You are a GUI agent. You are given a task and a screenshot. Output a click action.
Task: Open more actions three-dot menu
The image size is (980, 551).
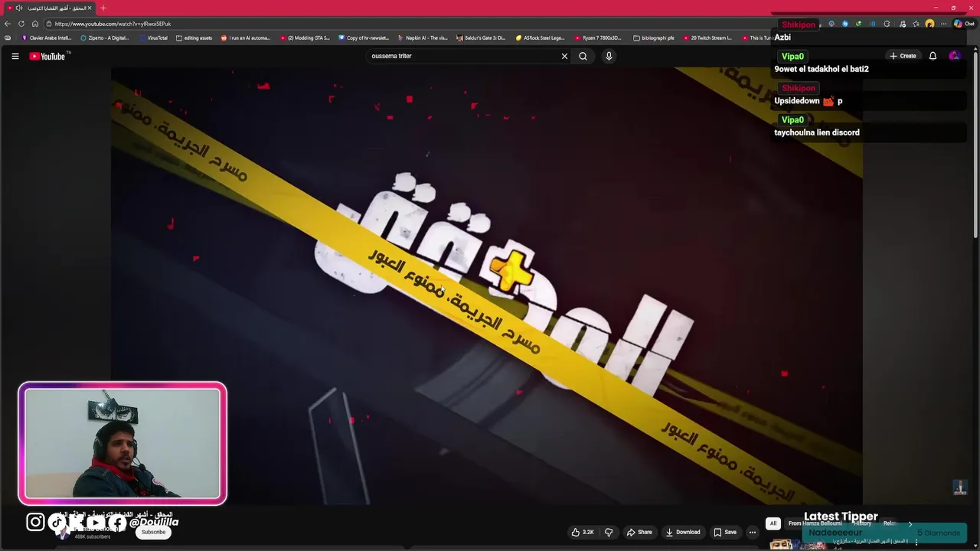click(753, 532)
